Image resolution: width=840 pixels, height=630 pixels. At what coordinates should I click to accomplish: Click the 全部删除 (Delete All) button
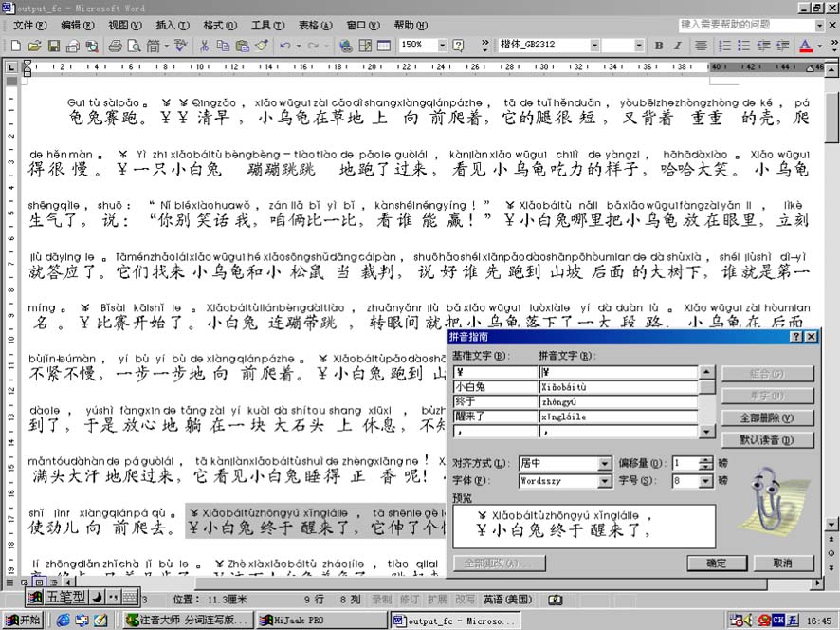[x=768, y=417]
